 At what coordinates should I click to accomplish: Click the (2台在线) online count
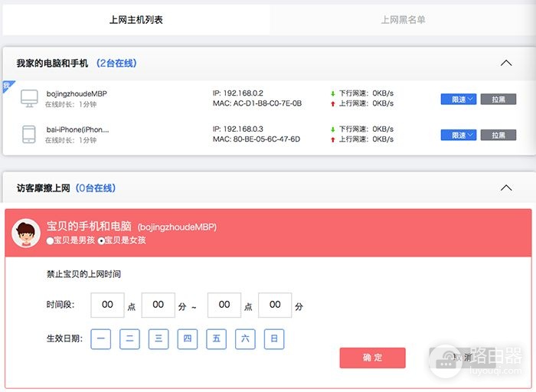pos(116,64)
